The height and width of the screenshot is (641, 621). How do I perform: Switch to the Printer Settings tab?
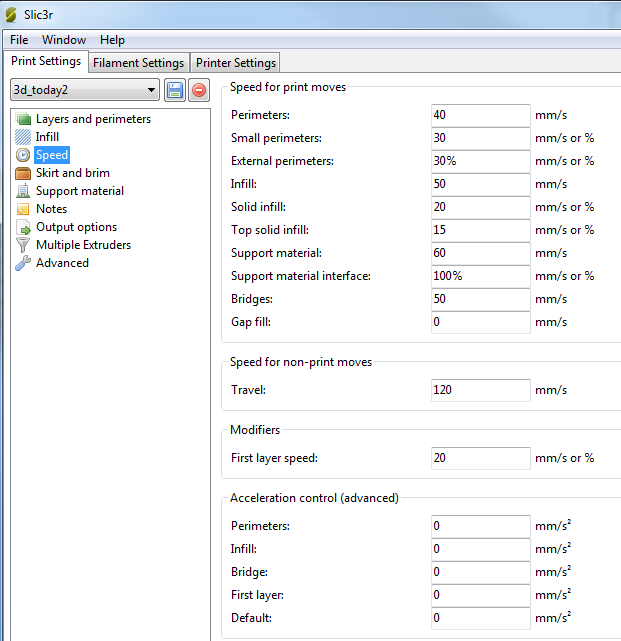coord(236,63)
